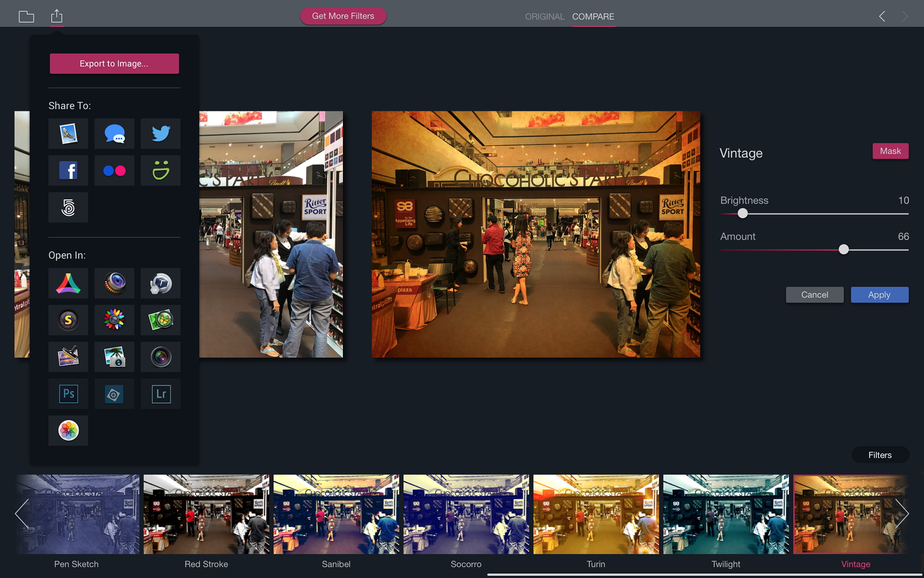Show more filters with the strip's right arrow
The width and height of the screenshot is (924, 578).
902,513
